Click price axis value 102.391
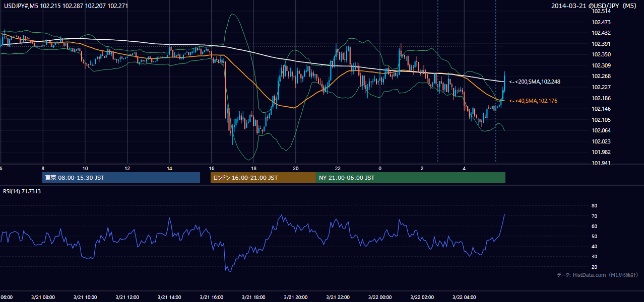 tap(601, 44)
